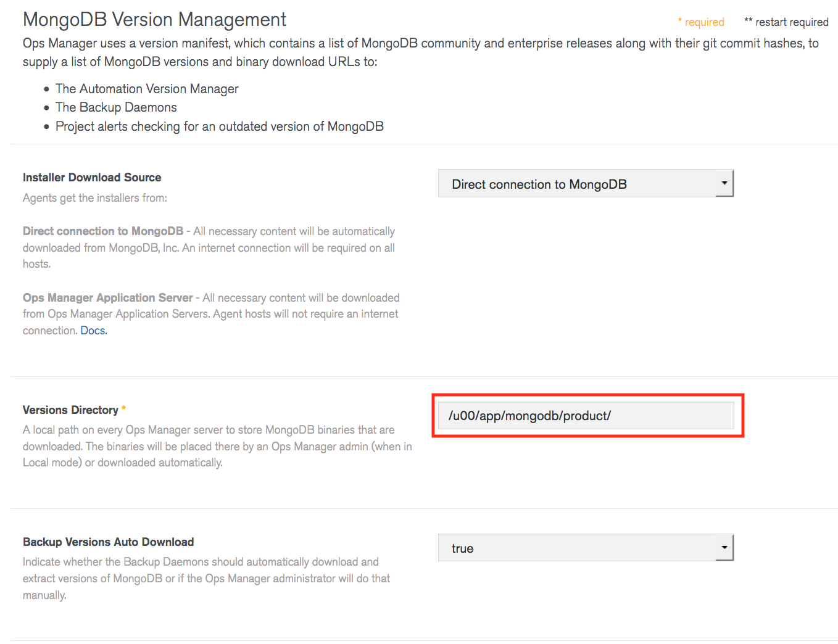This screenshot has height=644, width=838.
Task: Open the Installer Download Source dropdown
Action: [x=586, y=184]
